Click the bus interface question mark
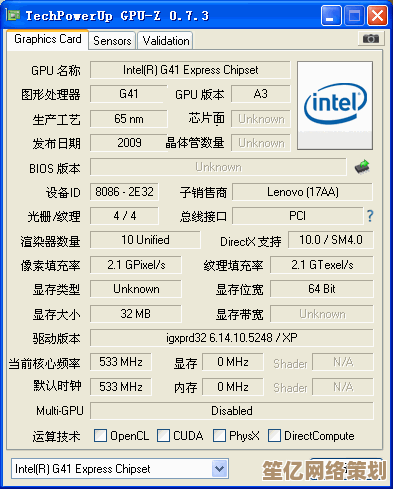Image resolution: width=393 pixels, height=489 pixels. tap(370, 216)
